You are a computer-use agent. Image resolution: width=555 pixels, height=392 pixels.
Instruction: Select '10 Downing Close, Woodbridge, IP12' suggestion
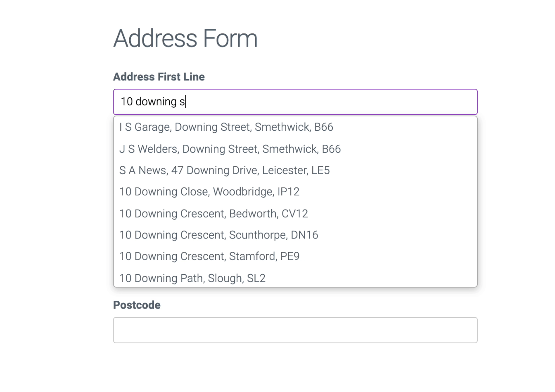coord(209,192)
